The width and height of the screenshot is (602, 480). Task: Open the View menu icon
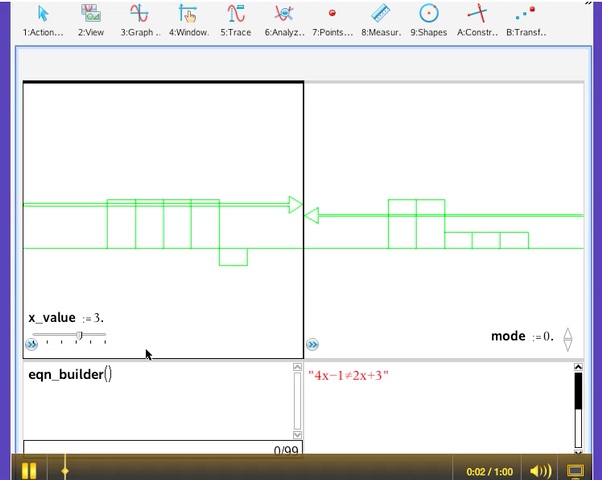click(91, 14)
